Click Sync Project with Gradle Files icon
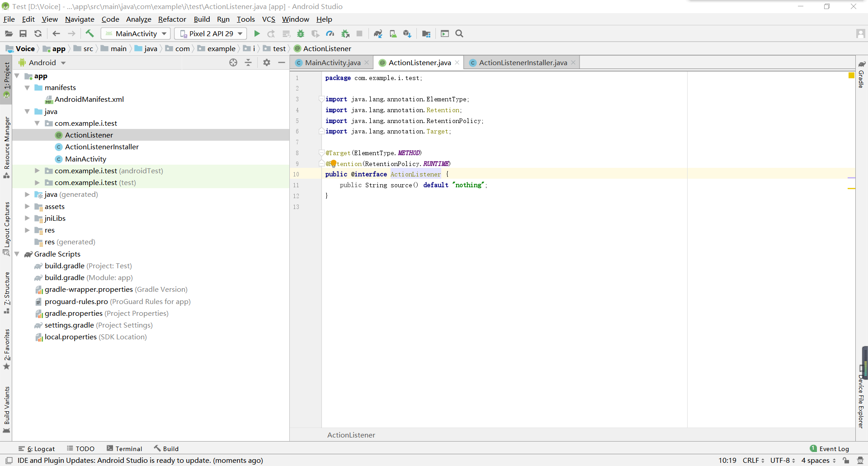Screen dimensions: 868x466 (378, 33)
